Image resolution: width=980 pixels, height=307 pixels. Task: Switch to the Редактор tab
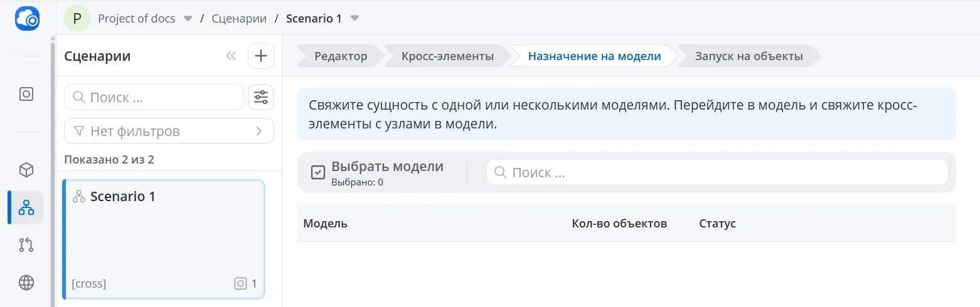341,56
